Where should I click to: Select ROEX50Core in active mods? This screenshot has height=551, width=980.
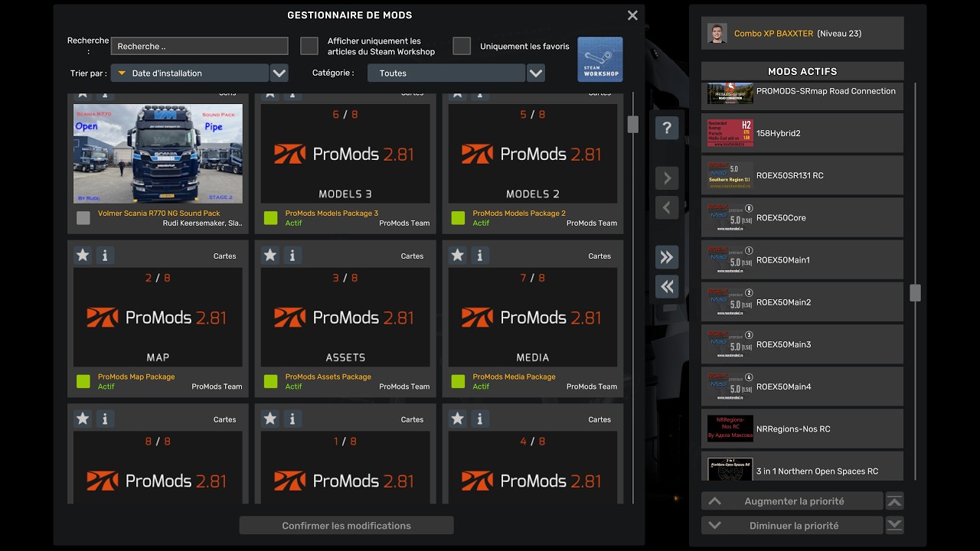tap(802, 217)
